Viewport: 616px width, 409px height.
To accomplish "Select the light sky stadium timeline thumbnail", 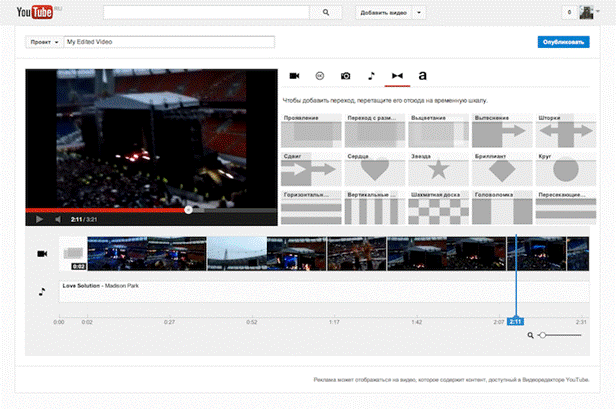I will click(x=237, y=254).
